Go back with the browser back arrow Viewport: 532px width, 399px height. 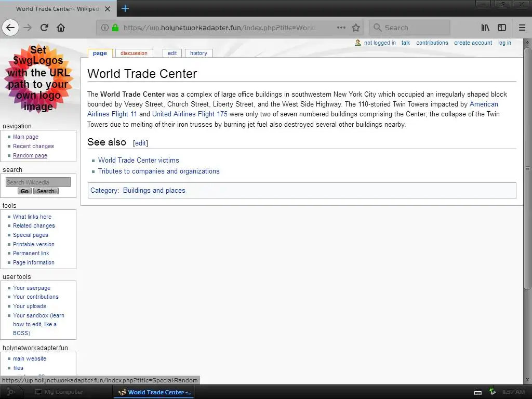click(x=10, y=28)
